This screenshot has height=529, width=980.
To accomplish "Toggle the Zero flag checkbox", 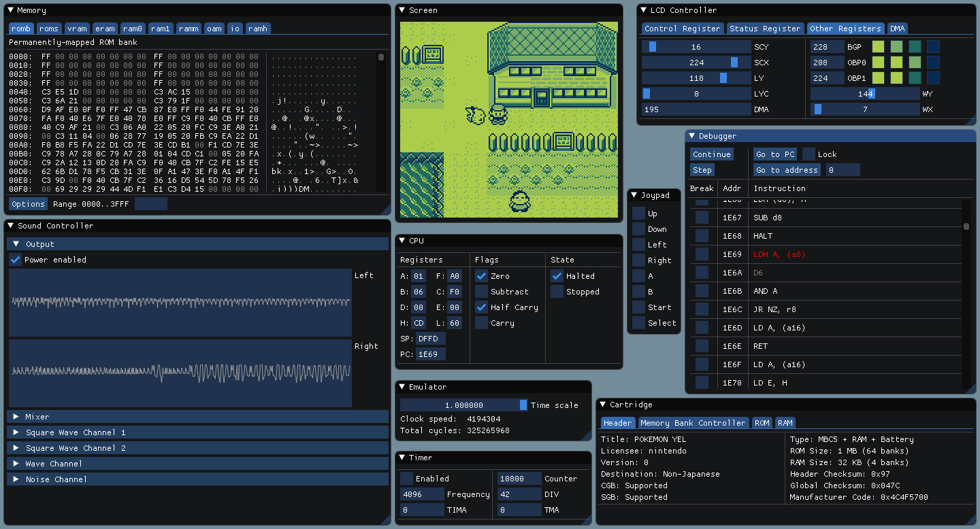I will click(481, 276).
